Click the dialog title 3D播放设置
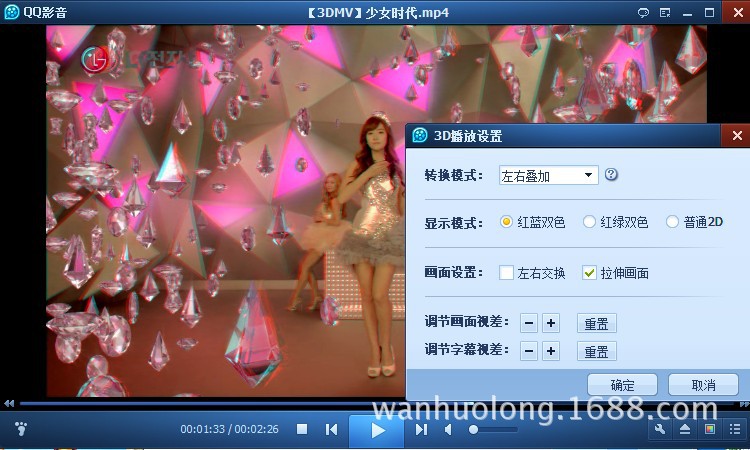This screenshot has height=450, width=750. click(467, 136)
